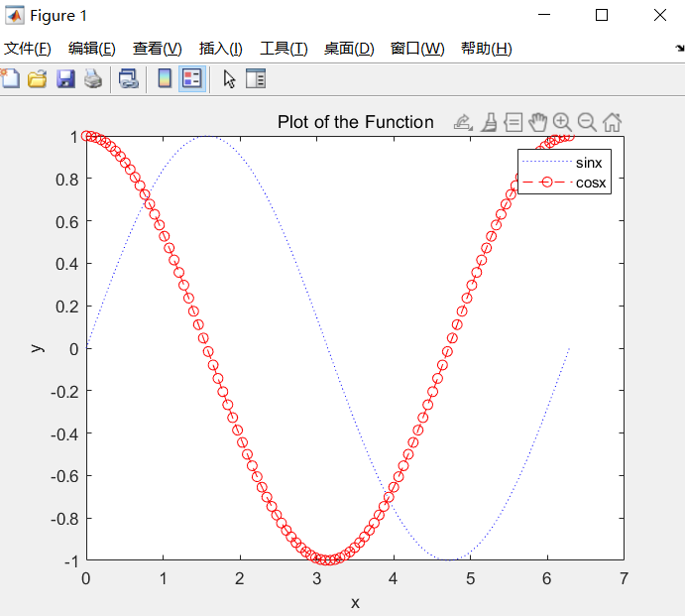Click y-axis tick label 0.8

tap(66, 180)
